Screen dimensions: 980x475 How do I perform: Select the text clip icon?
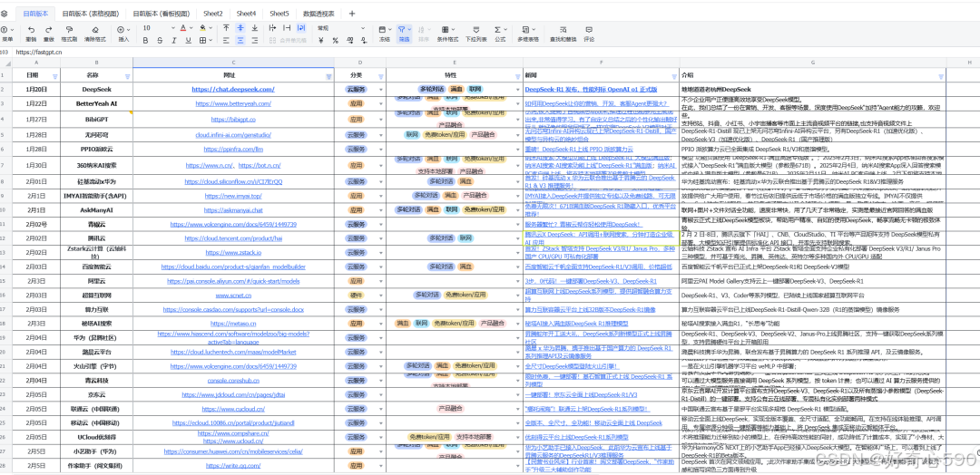(x=287, y=28)
